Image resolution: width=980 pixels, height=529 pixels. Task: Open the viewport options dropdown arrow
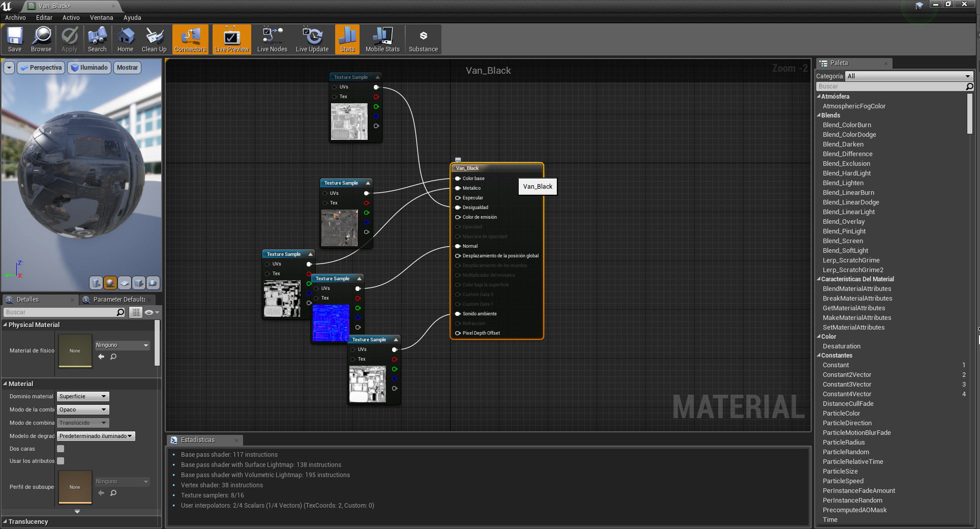point(9,68)
